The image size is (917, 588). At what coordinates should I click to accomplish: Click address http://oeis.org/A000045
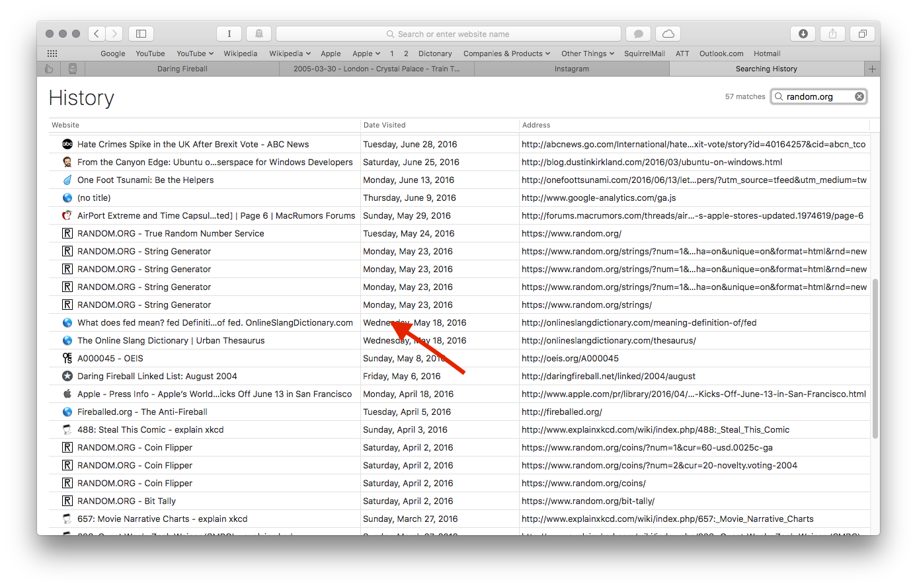pos(570,358)
